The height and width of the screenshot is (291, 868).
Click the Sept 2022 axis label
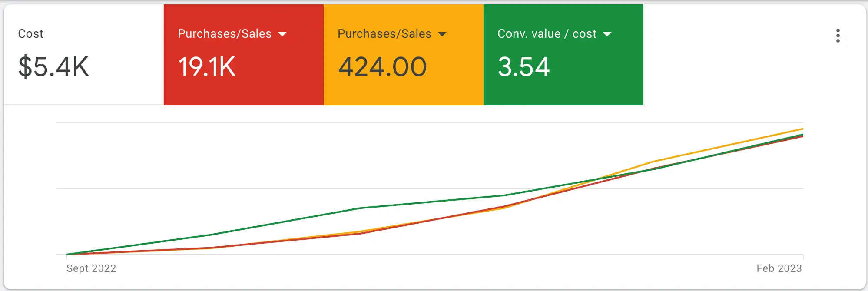click(91, 268)
